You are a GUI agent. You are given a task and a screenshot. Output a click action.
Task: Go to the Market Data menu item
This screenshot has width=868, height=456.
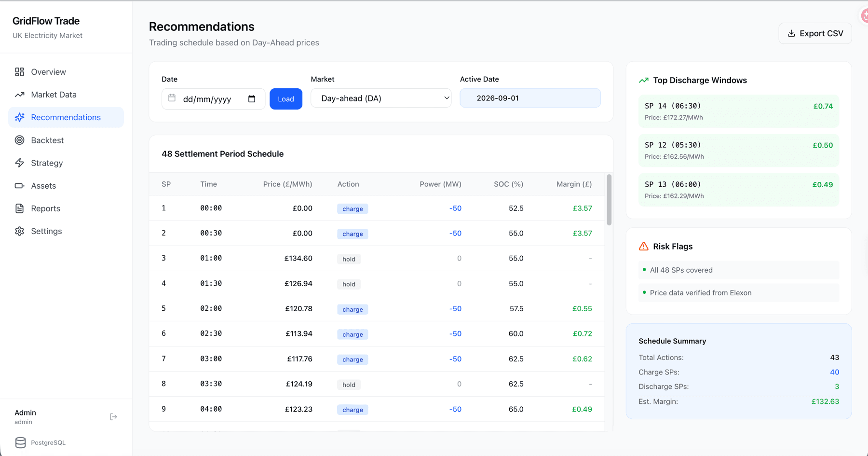(x=66, y=95)
